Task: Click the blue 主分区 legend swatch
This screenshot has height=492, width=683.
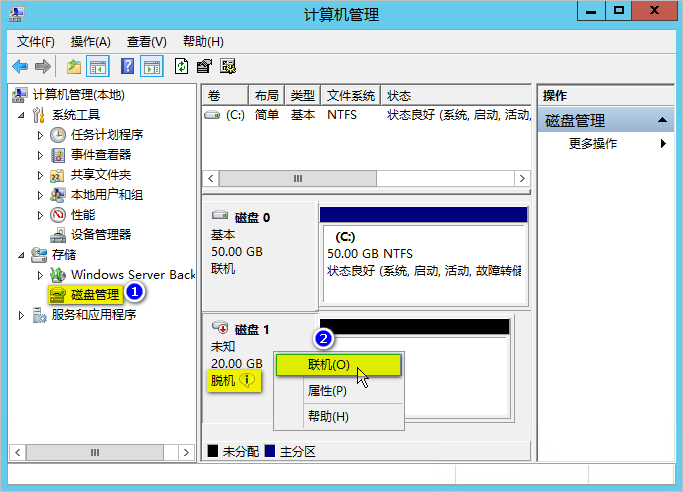Action: click(270, 451)
